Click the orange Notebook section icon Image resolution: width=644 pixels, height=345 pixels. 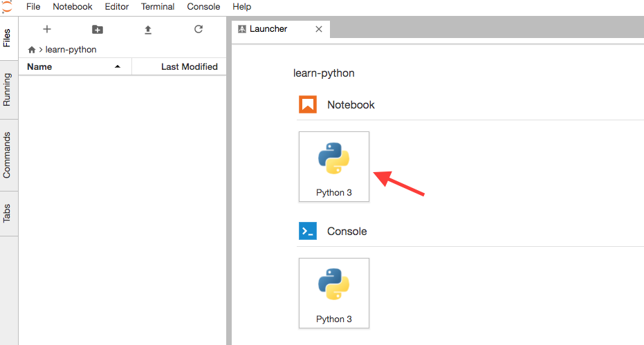point(308,104)
